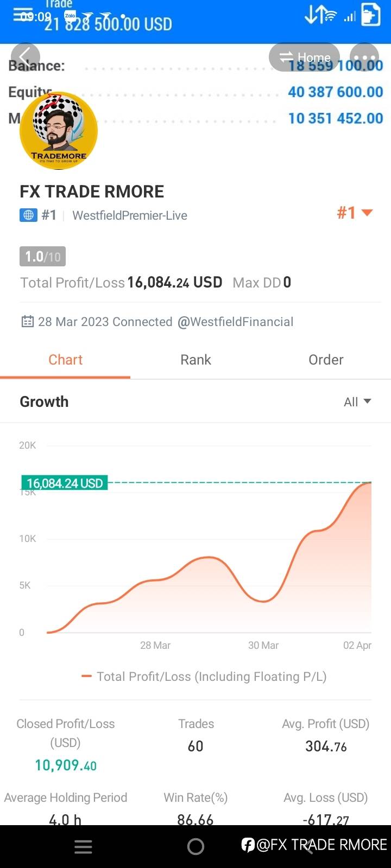Toggle Total Profit/Loss chart legend series
391x868 pixels.
(x=204, y=676)
